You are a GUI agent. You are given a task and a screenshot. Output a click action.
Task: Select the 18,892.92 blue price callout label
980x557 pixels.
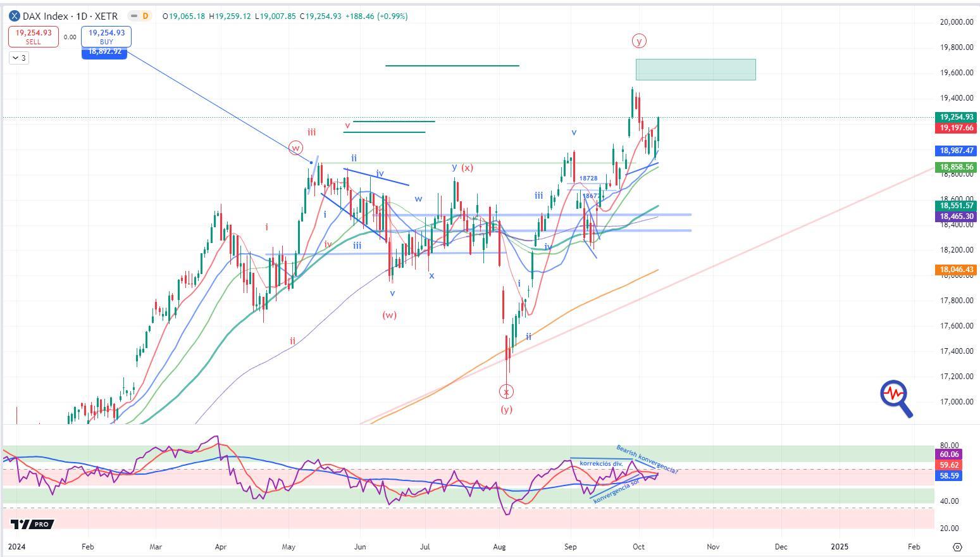point(104,52)
